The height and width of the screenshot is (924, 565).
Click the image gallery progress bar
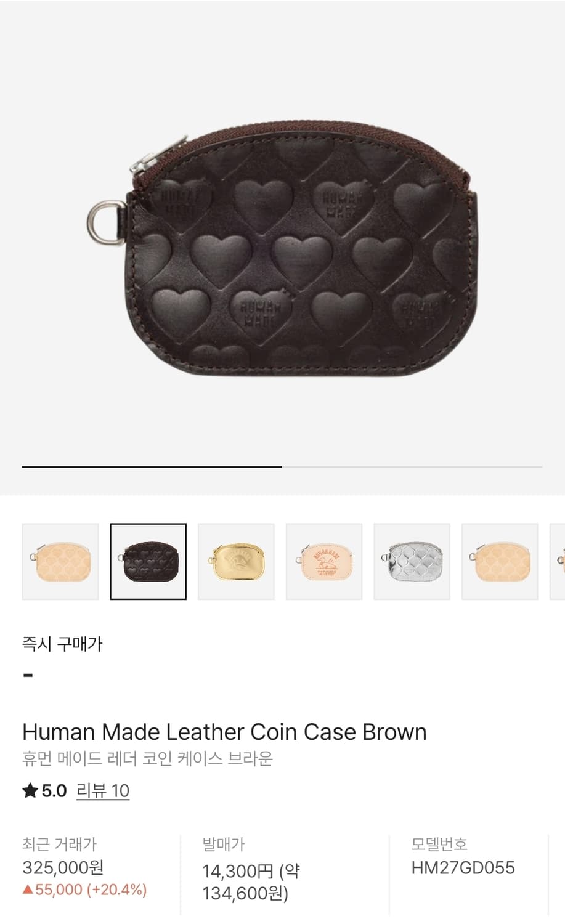pyautogui.click(x=282, y=467)
